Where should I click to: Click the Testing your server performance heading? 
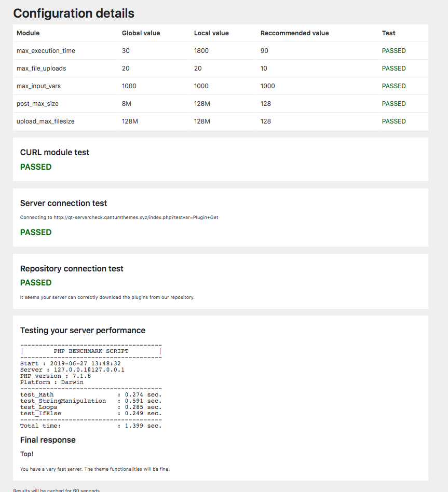(83, 330)
